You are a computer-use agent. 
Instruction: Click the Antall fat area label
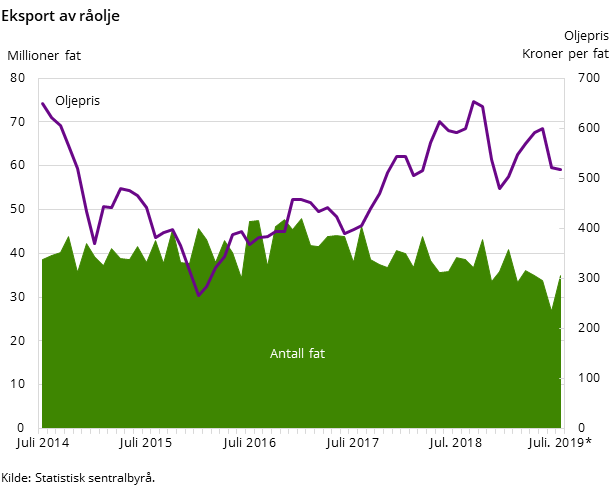297,354
